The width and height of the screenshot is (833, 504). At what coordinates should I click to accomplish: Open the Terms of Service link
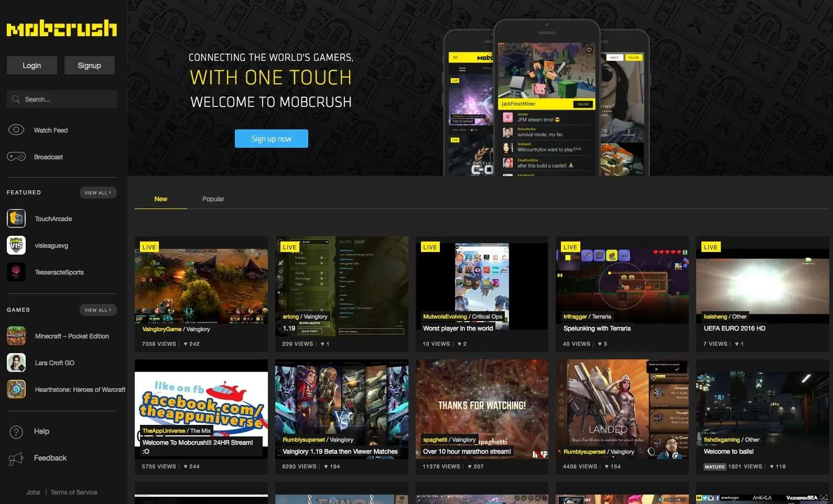pyautogui.click(x=74, y=492)
